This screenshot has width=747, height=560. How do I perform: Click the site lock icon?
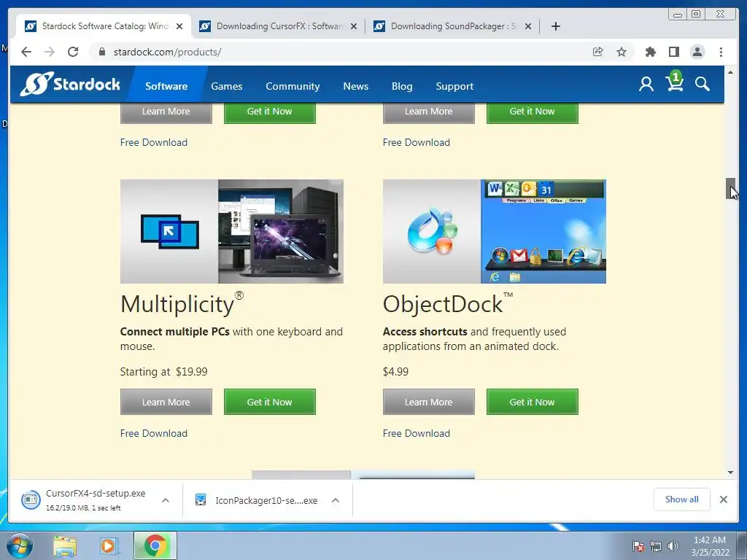pos(101,52)
